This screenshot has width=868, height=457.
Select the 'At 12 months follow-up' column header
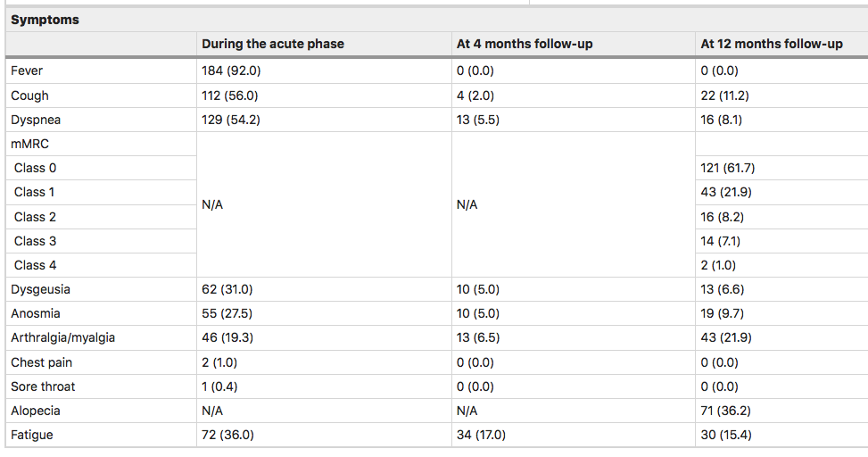(772, 44)
